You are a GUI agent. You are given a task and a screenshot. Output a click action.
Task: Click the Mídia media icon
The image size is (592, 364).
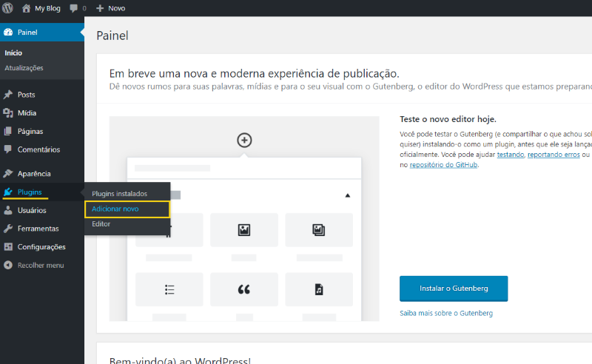coord(8,112)
